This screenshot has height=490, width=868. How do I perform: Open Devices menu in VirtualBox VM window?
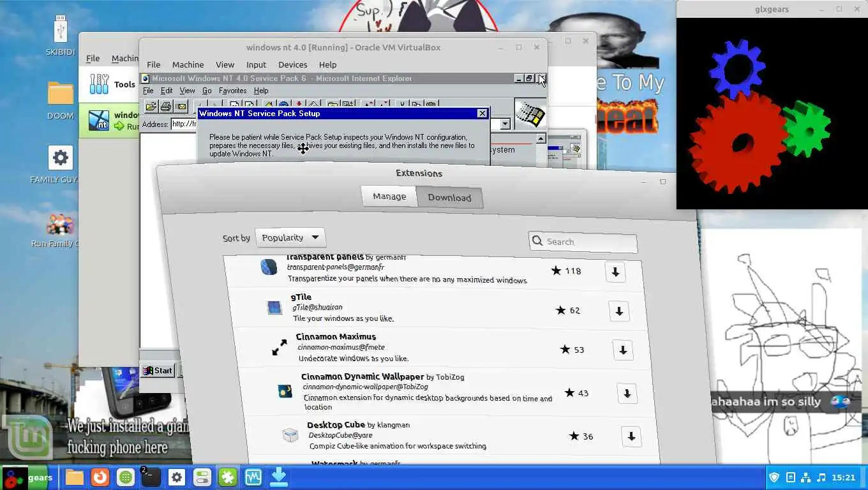(293, 64)
